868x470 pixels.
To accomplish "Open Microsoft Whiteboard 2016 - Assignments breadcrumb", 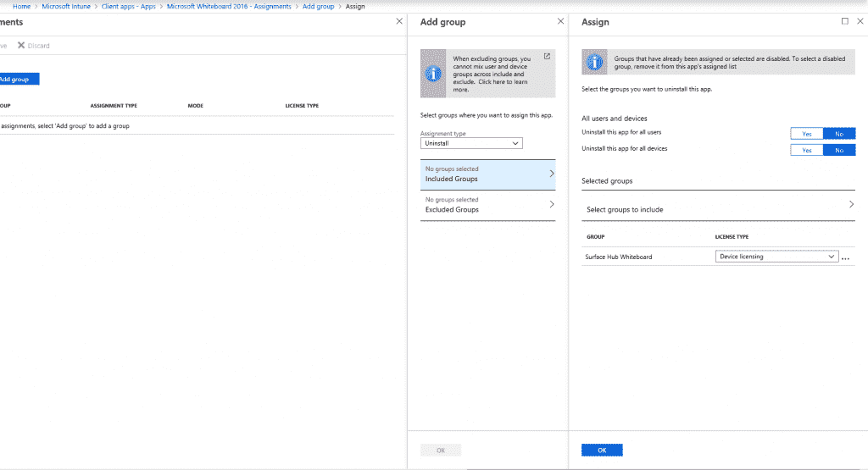I will tap(229, 7).
